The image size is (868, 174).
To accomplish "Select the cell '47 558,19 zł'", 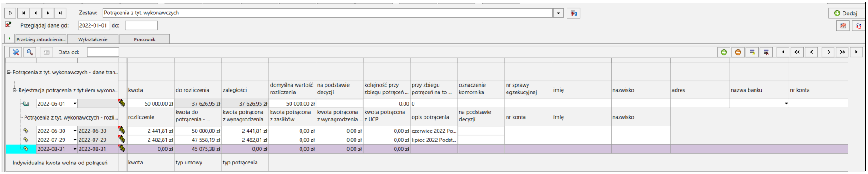I will point(198,140).
